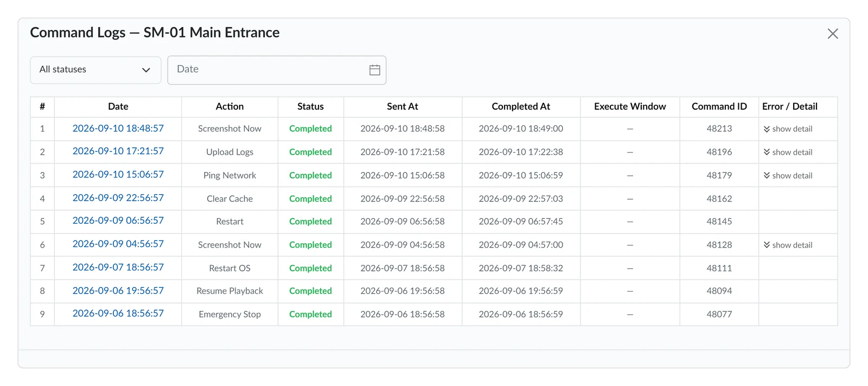Viewport: 868px width, 386px height.
Task: Click the Action column header
Action: pyautogui.click(x=230, y=107)
